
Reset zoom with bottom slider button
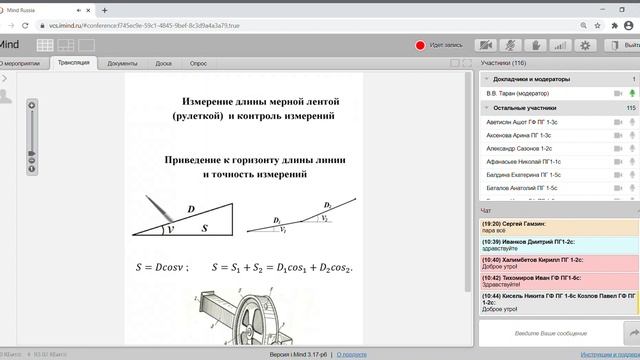[32, 169]
